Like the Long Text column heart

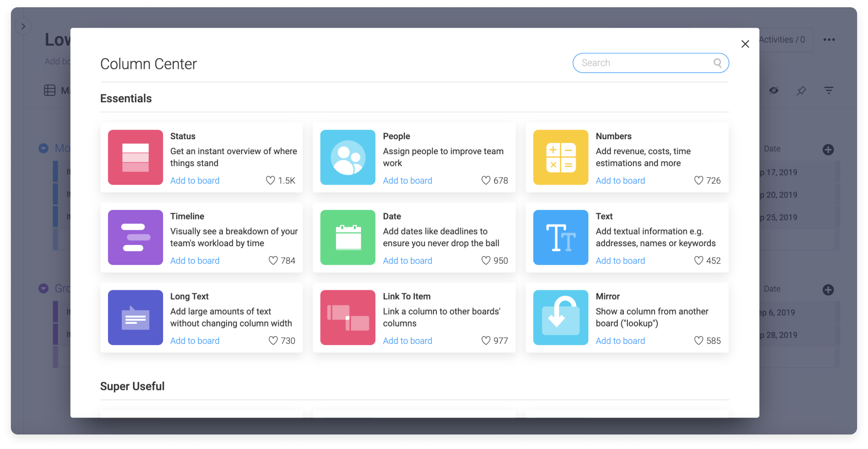[273, 341]
